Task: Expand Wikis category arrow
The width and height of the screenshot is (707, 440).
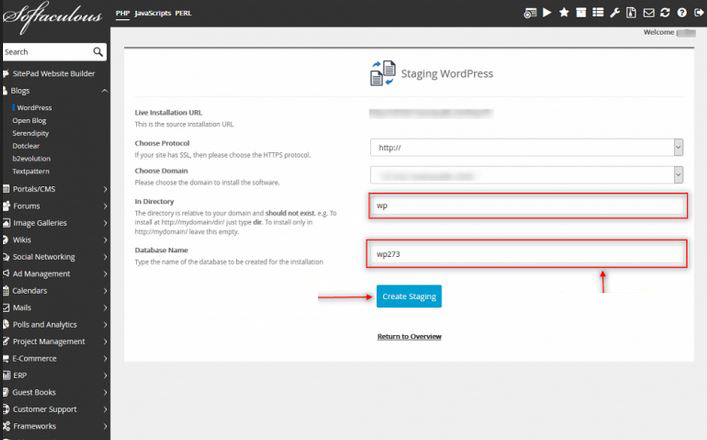Action: pyautogui.click(x=106, y=240)
